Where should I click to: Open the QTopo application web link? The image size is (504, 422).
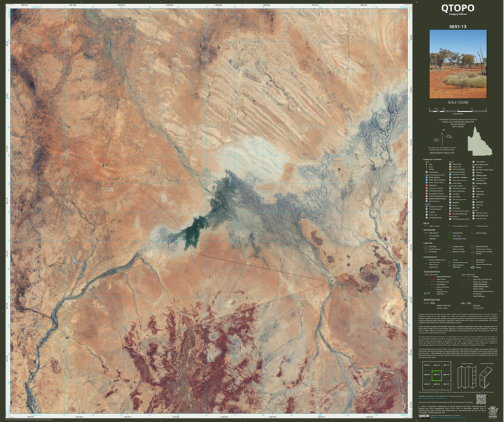[x=432, y=398]
